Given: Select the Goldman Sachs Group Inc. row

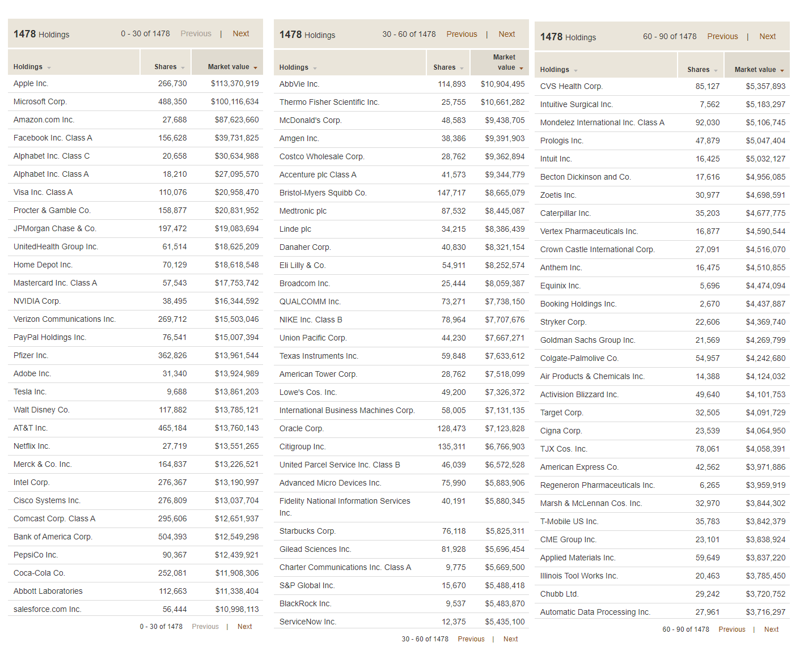Looking at the screenshot, I should pos(587,341).
